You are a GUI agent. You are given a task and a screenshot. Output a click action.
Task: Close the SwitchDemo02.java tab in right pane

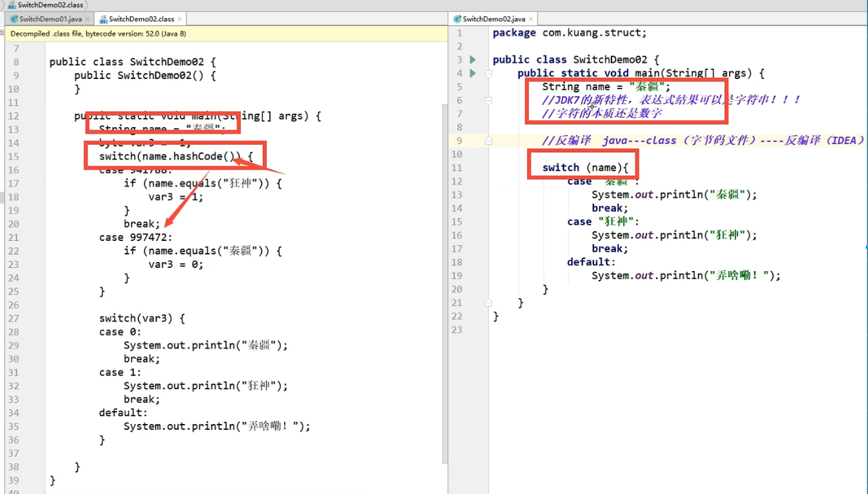point(531,19)
